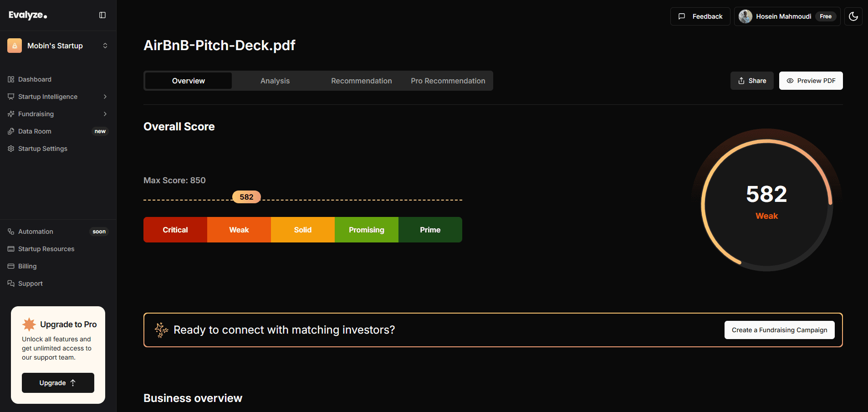Click the 582 score marker pill
868x412 pixels.
tap(246, 197)
